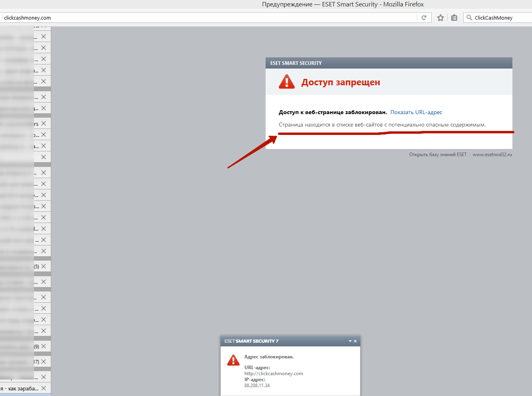Open the "Показать URL-адрес" link
The height and width of the screenshot is (396, 532).
416,113
